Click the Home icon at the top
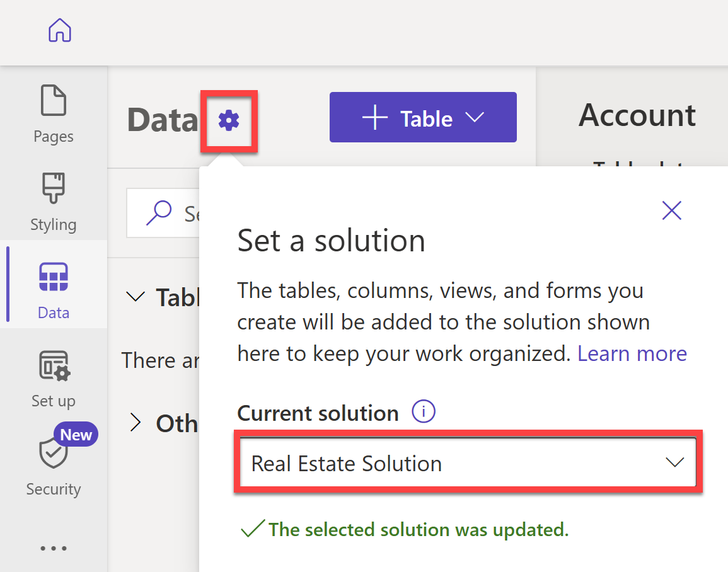Screen dimensions: 728x572 coord(59,30)
